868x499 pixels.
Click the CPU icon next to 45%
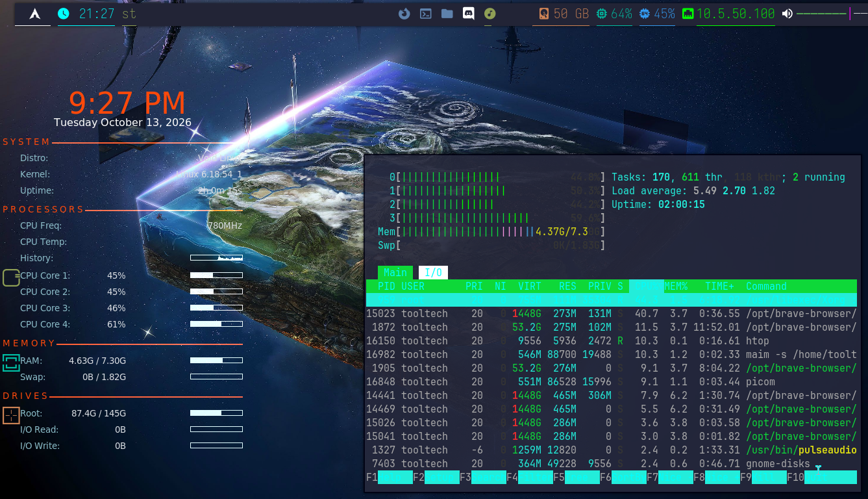645,13
